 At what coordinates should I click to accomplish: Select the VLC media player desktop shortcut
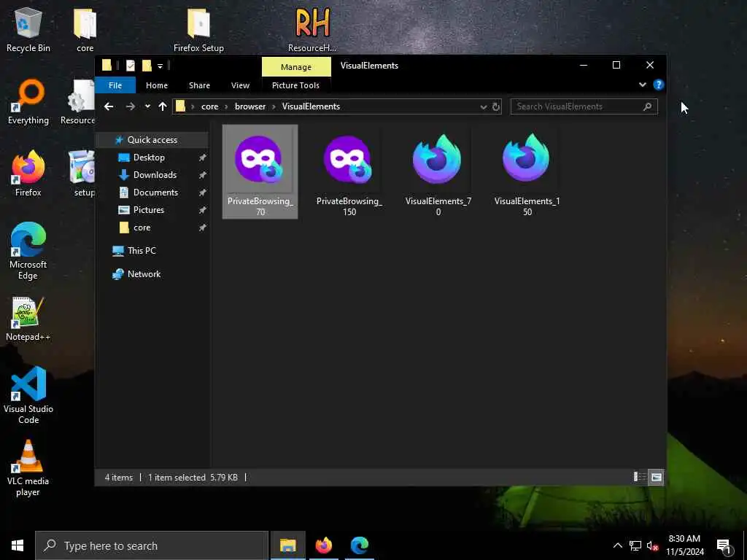click(28, 468)
